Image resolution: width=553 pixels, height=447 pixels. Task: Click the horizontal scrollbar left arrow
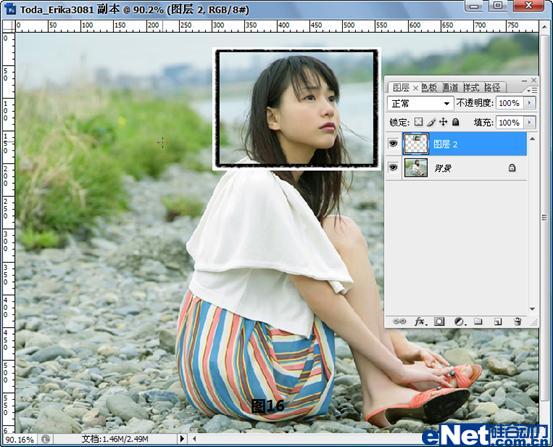coord(194,439)
